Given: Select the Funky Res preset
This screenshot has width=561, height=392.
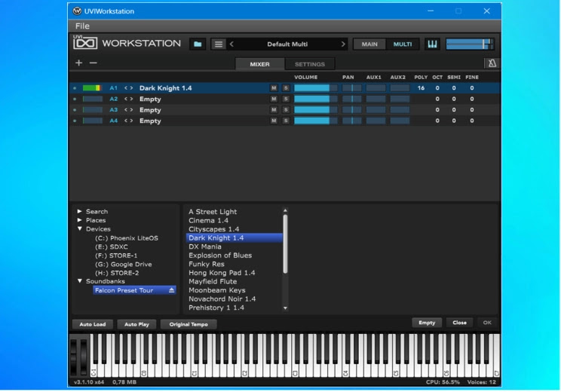Looking at the screenshot, I should (x=207, y=264).
